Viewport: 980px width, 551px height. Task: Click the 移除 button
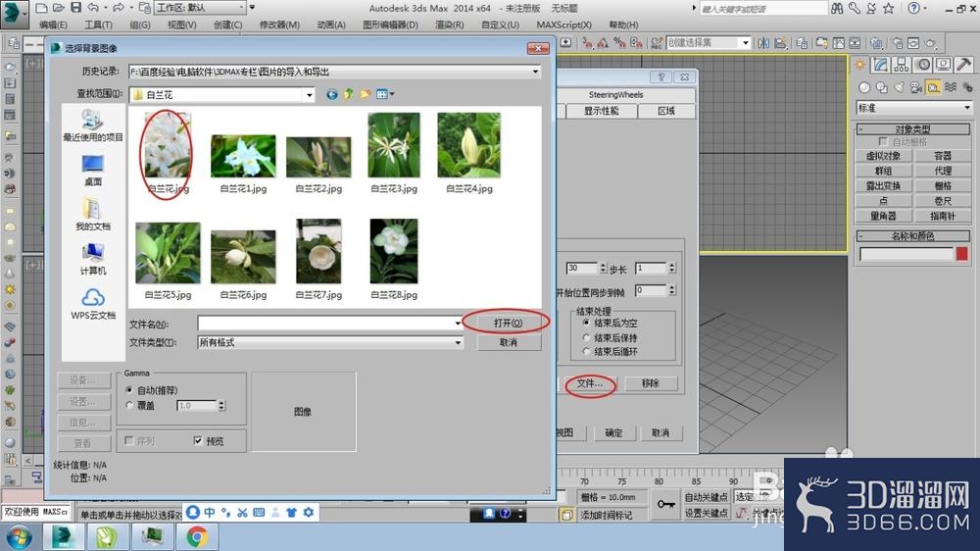[x=650, y=383]
